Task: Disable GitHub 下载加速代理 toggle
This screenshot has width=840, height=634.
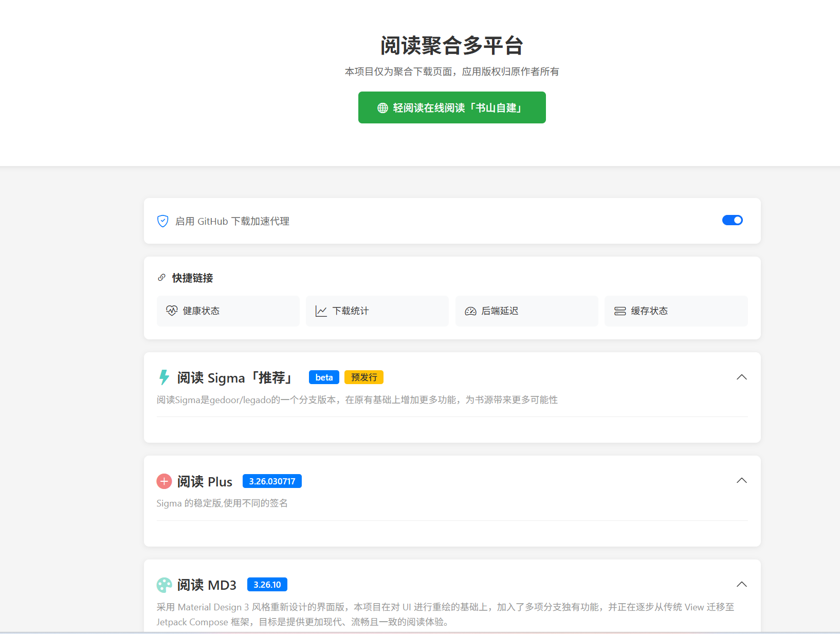Action: click(732, 220)
